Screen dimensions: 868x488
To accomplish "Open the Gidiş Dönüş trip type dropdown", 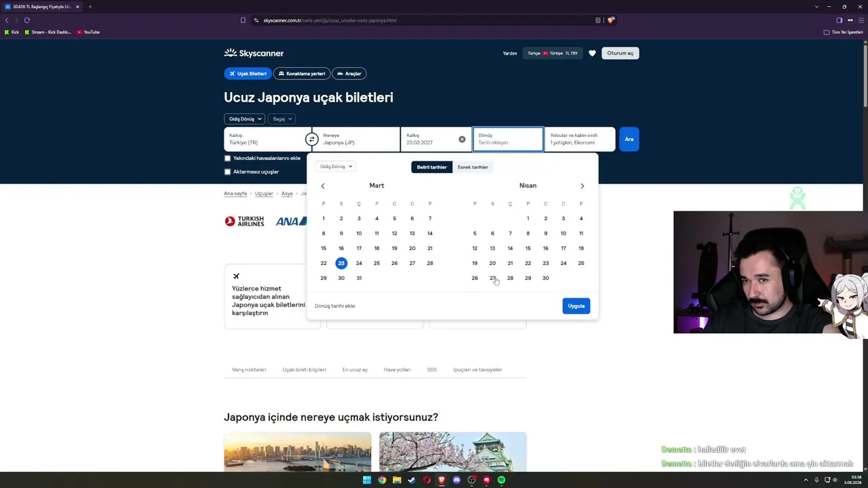I will coord(244,119).
